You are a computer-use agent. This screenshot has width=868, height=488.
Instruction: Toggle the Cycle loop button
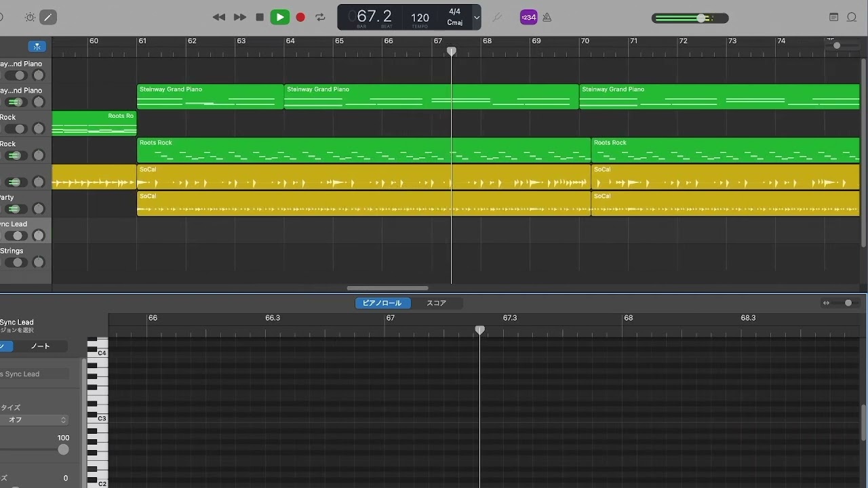tap(320, 18)
